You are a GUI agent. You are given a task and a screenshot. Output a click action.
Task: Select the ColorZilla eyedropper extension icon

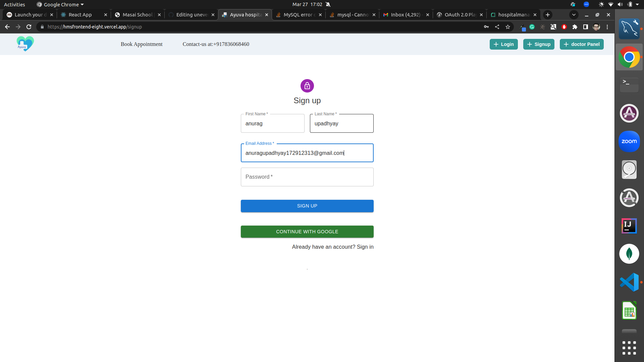click(523, 27)
